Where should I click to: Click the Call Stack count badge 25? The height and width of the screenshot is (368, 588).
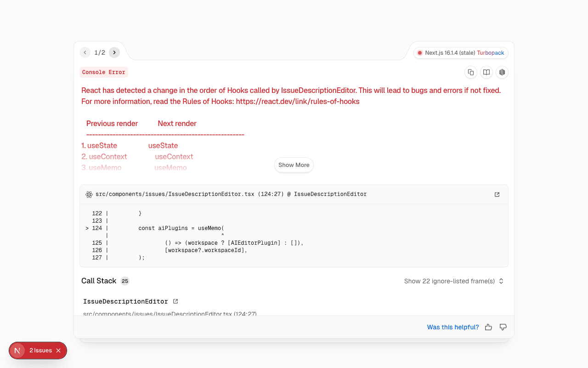pos(124,281)
